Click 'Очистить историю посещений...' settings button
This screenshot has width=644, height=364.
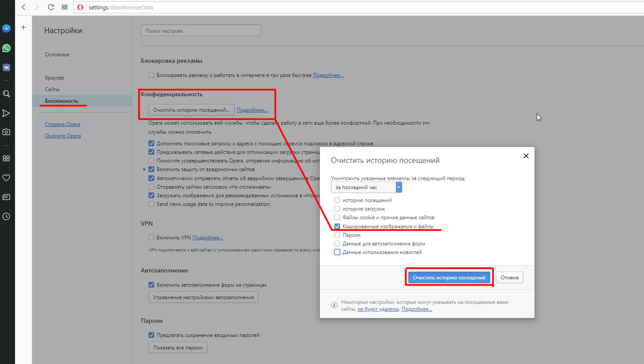click(x=191, y=110)
